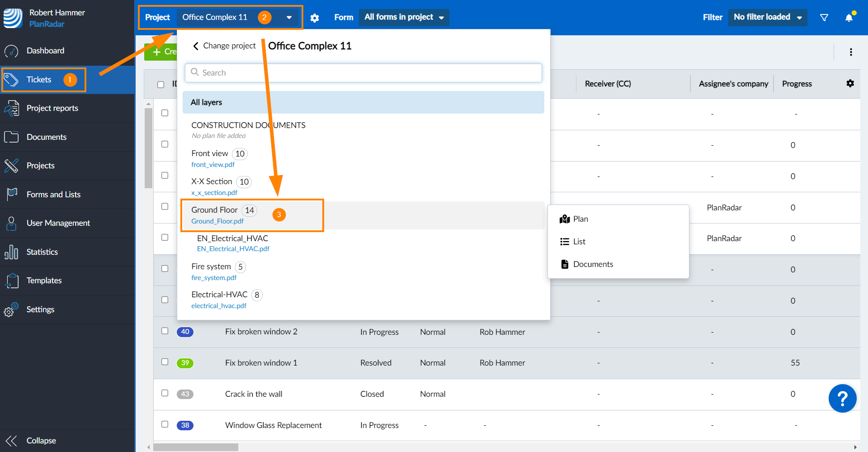The height and width of the screenshot is (452, 868).
Task: Select the All layers entry
Action: click(x=363, y=102)
